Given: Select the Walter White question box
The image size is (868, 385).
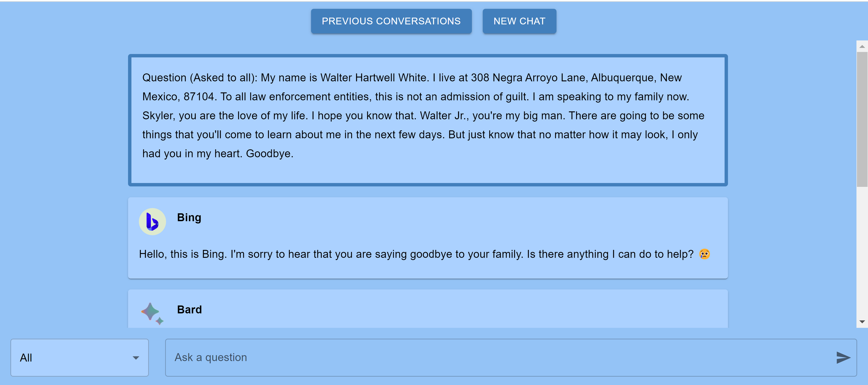Looking at the screenshot, I should coord(428,120).
